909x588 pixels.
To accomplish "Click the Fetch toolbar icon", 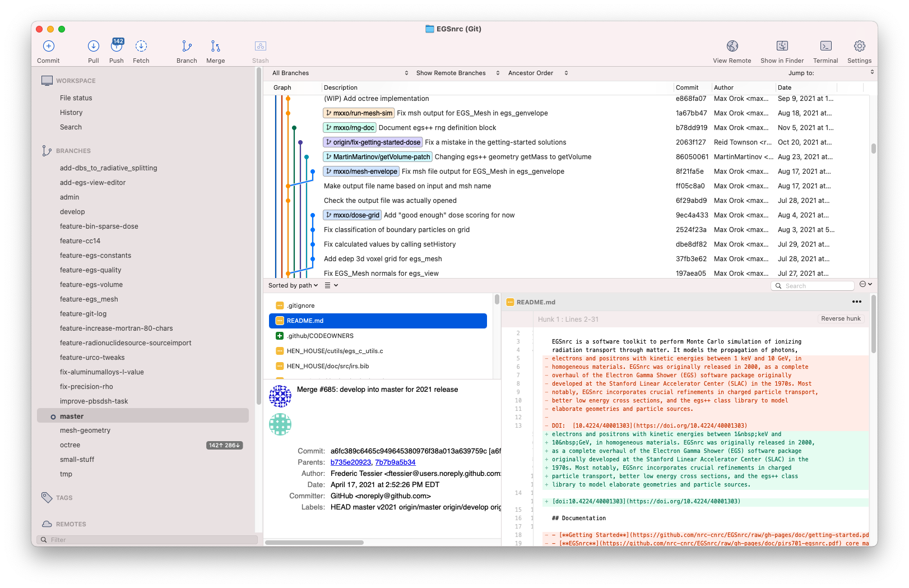I will (x=141, y=46).
